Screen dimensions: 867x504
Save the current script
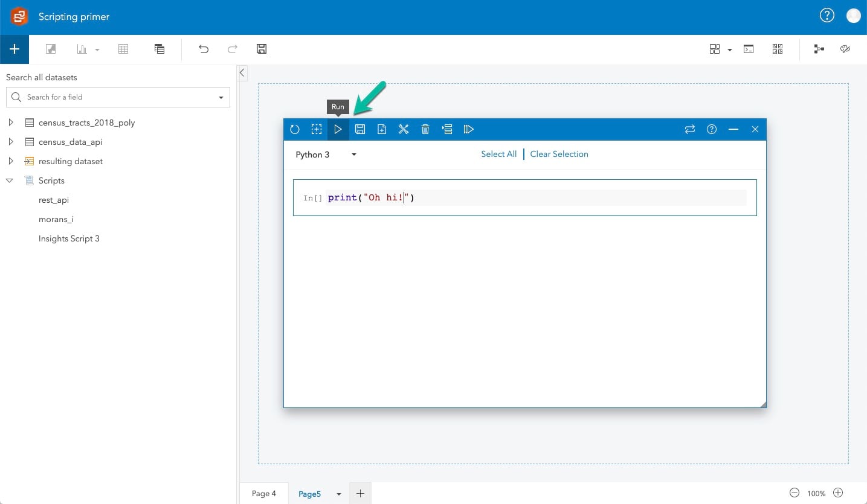tap(360, 129)
